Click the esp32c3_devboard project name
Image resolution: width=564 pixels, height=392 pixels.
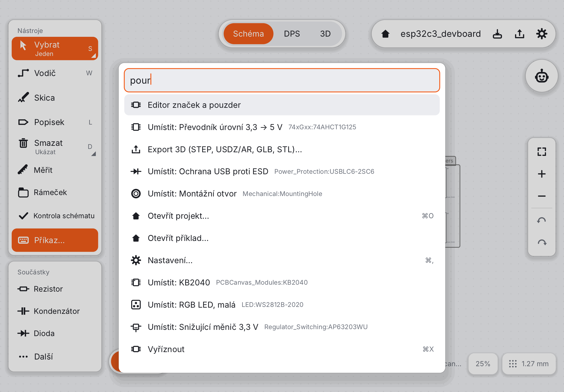(x=441, y=34)
